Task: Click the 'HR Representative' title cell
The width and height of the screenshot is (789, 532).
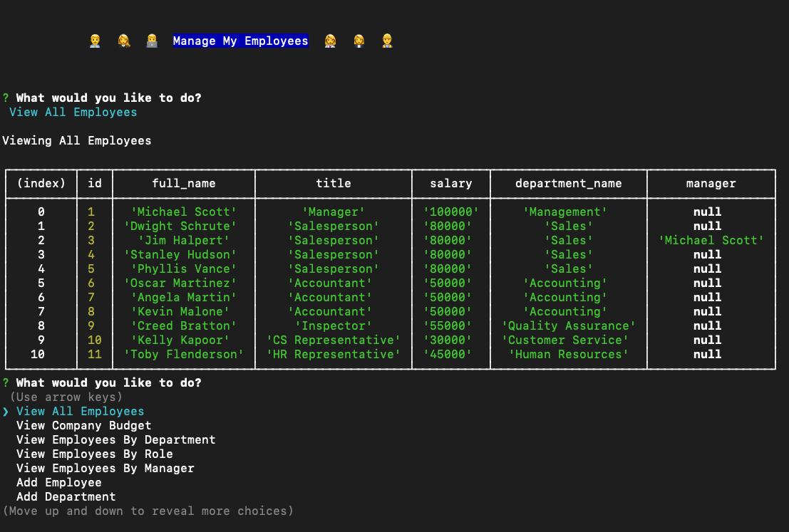Action: click(334, 355)
